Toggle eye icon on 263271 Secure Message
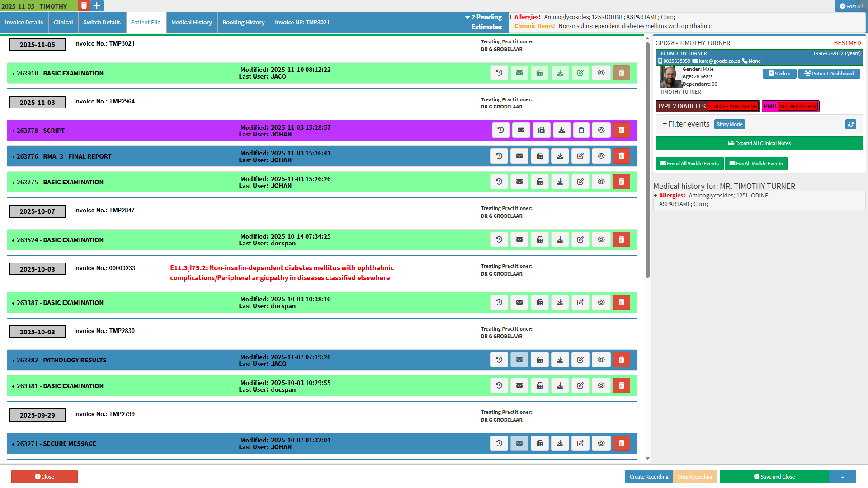The height and width of the screenshot is (488, 868). coord(601,443)
